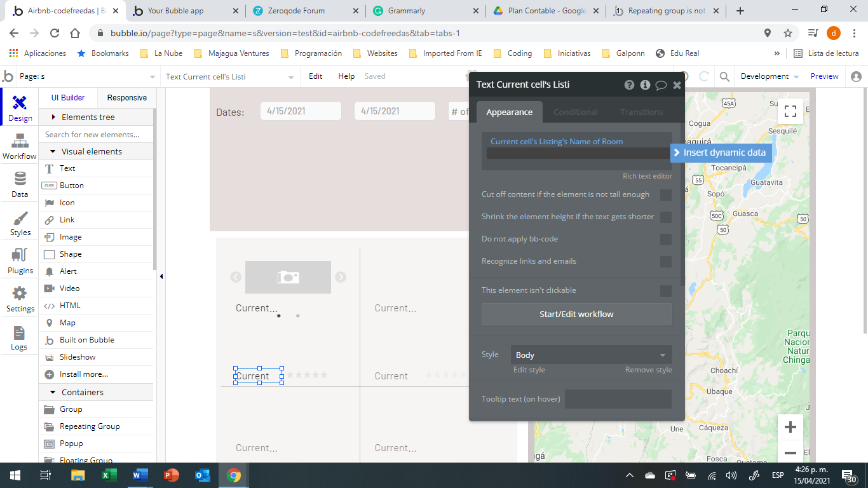Collapse the Containers section
Screen dimensions: 868x488
point(97,393)
